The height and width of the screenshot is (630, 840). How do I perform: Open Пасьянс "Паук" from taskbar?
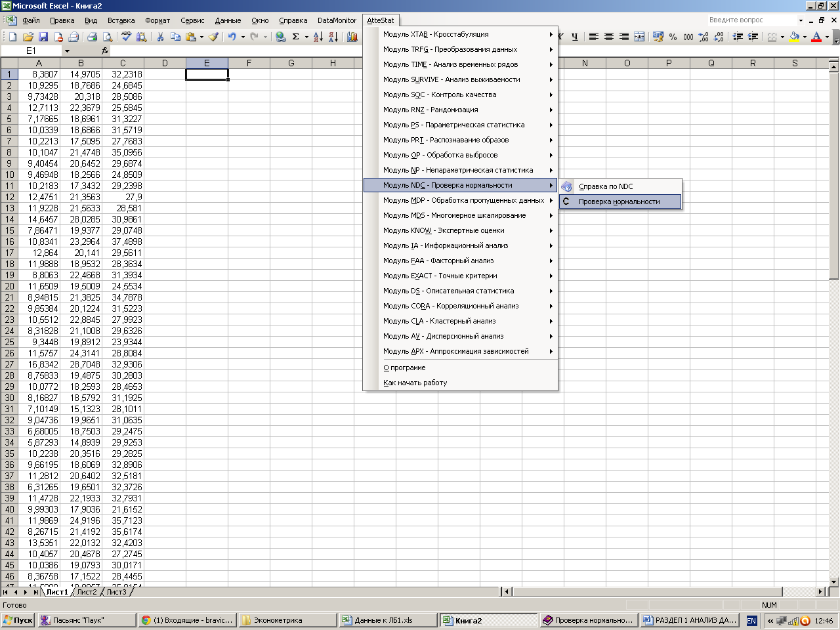click(87, 620)
